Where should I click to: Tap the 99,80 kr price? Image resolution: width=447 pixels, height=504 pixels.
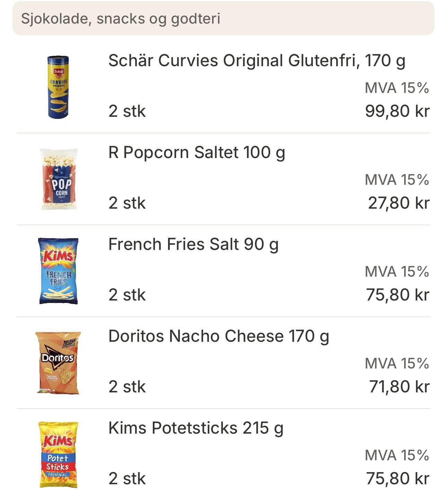397,111
